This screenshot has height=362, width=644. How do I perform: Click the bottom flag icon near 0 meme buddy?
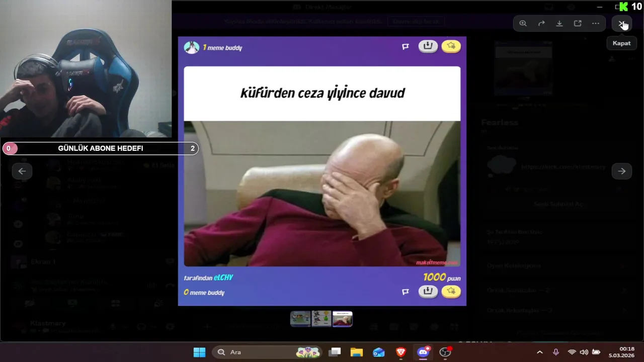pos(406,292)
